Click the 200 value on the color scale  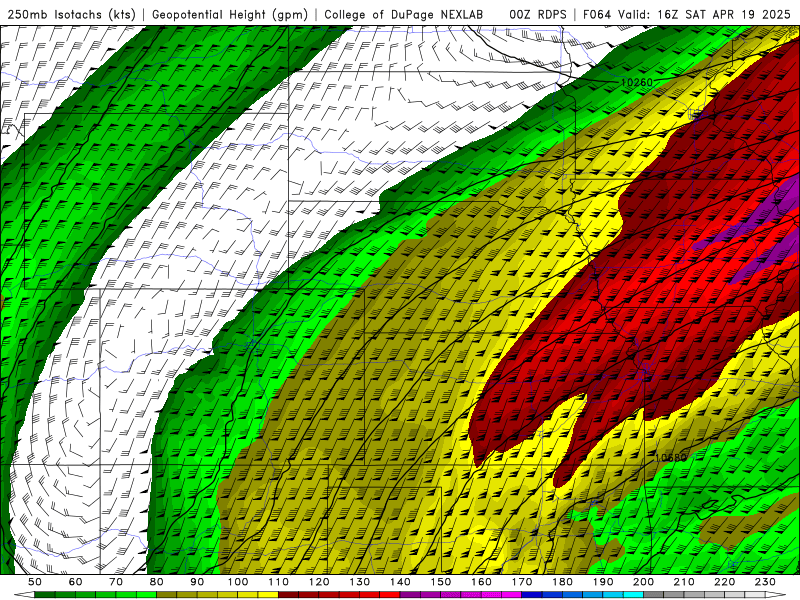[x=643, y=582]
